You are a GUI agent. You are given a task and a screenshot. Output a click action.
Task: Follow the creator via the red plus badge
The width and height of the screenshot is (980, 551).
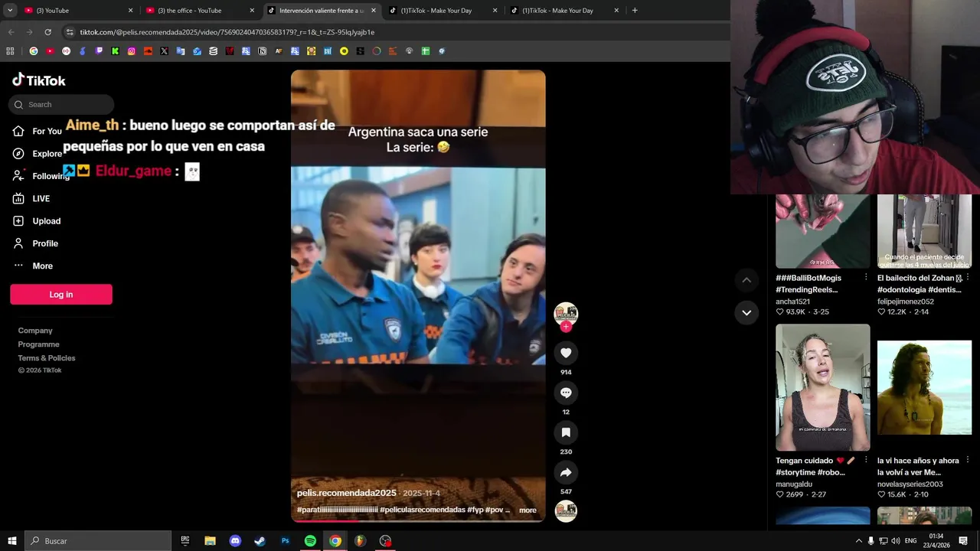[566, 327]
